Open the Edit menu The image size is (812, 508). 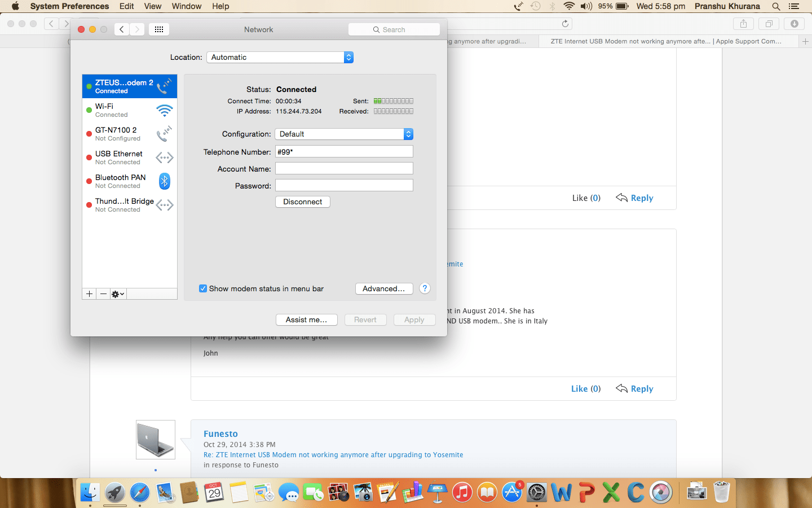tap(127, 6)
